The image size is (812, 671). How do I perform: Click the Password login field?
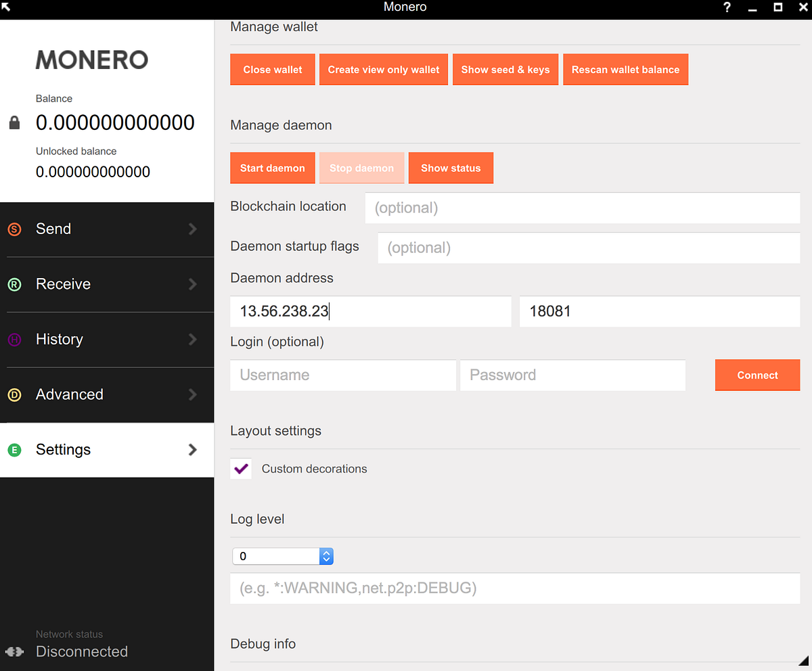point(572,375)
